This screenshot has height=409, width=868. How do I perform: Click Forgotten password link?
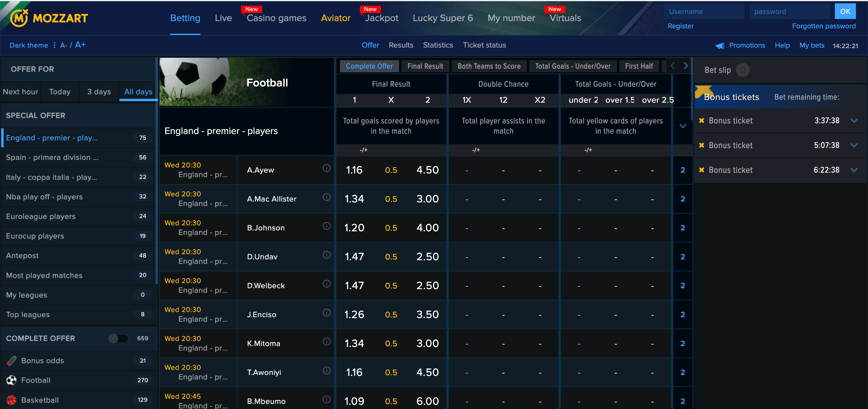(x=823, y=26)
